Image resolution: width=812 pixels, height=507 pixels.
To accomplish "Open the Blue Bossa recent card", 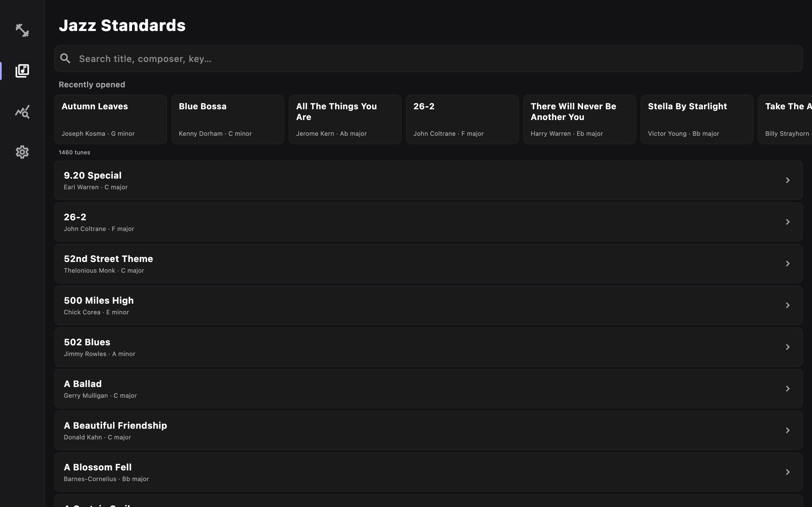I will (228, 119).
